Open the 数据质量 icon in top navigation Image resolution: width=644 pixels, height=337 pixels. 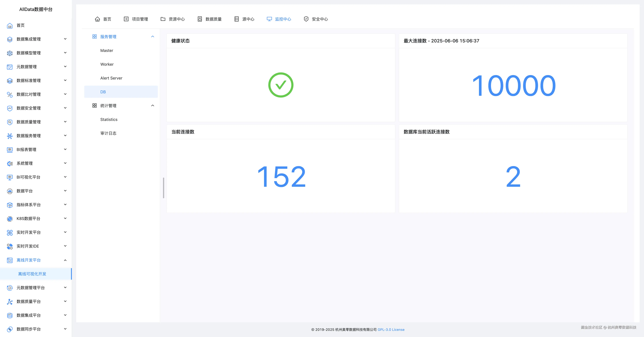(200, 19)
